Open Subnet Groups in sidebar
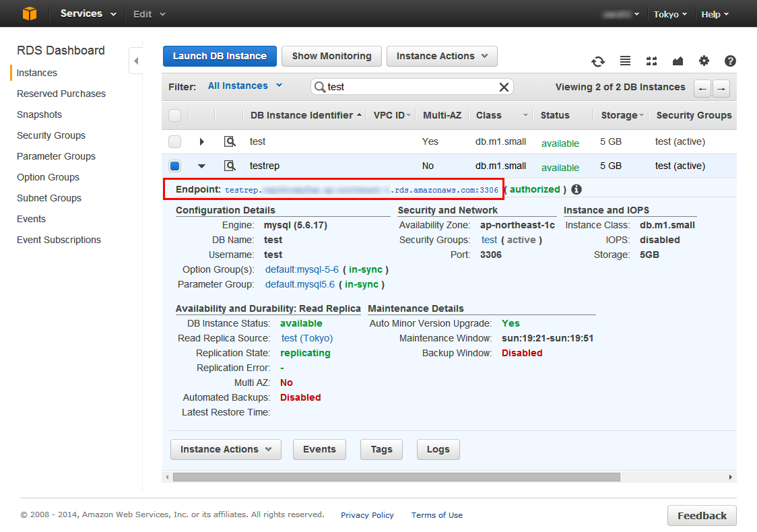The width and height of the screenshot is (757, 532). coord(48,198)
